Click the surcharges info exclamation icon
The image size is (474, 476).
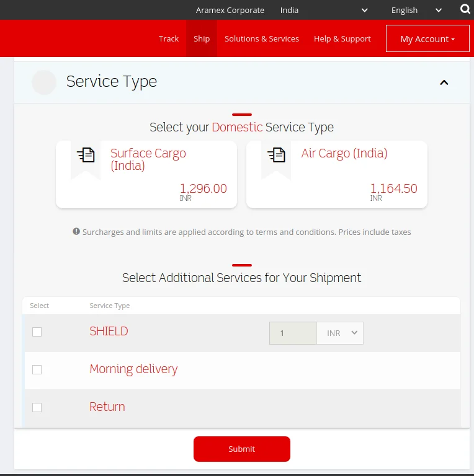pyautogui.click(x=76, y=231)
